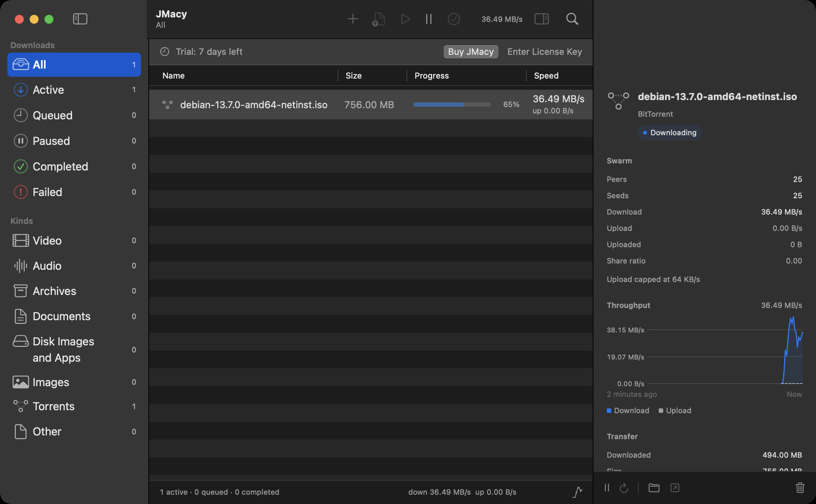This screenshot has height=504, width=816.
Task: Show Active downloads
Action: [74, 90]
